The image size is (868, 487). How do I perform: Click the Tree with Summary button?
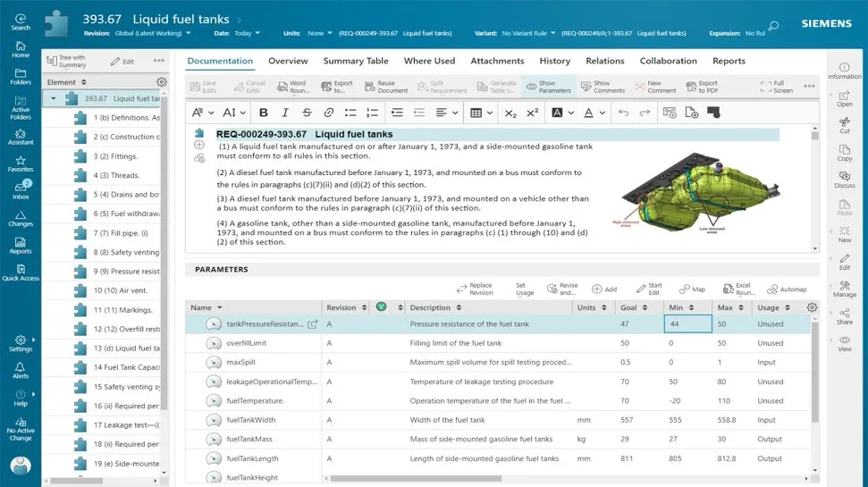(66, 61)
